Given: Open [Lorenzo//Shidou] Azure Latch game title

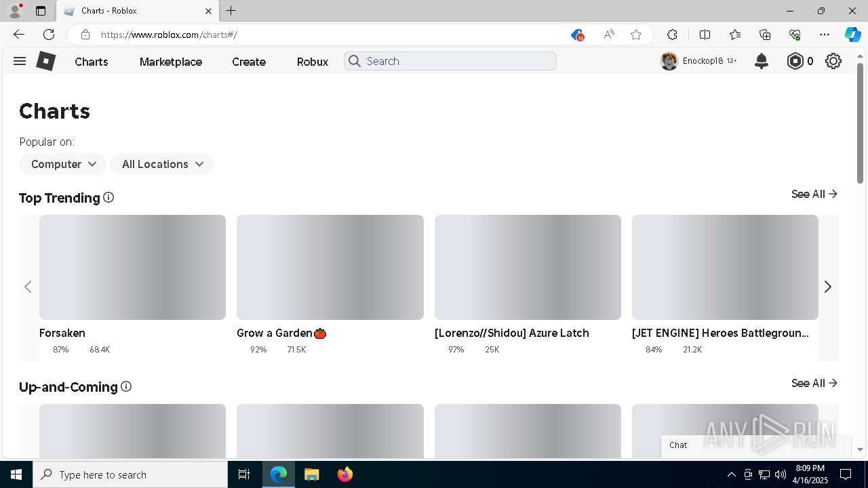Looking at the screenshot, I should tap(512, 333).
